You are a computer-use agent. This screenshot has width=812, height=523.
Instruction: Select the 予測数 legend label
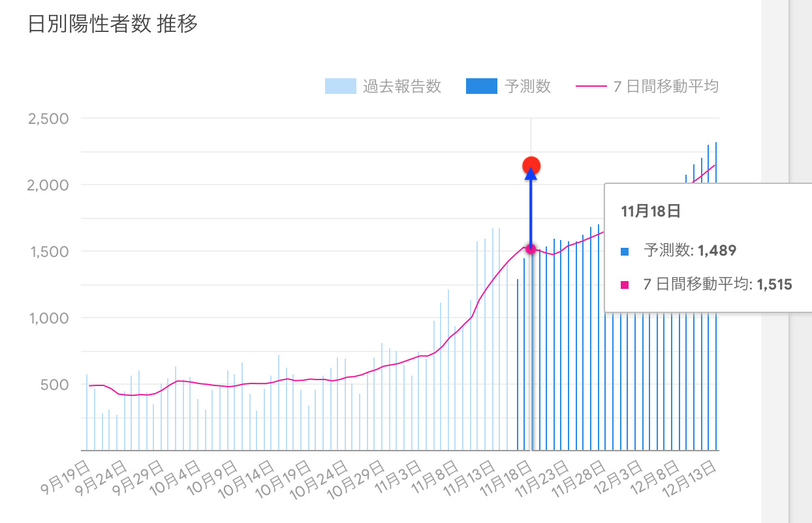pos(528,86)
